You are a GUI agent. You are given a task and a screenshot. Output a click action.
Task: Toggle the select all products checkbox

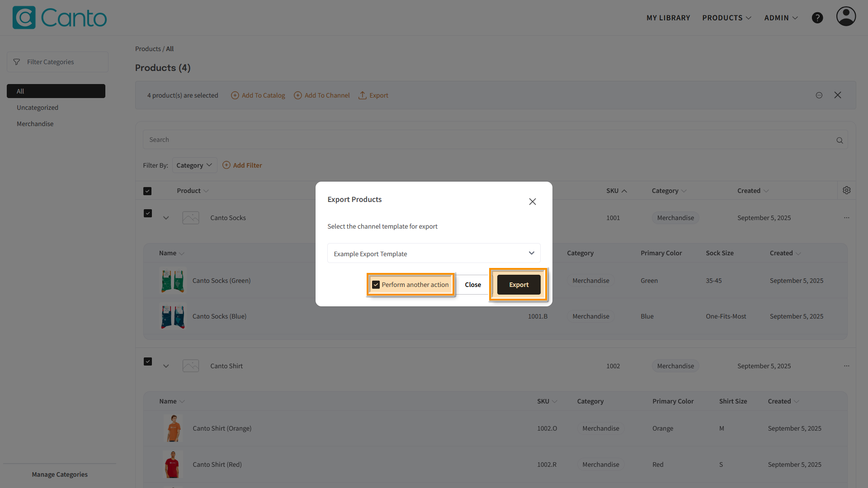coord(147,191)
